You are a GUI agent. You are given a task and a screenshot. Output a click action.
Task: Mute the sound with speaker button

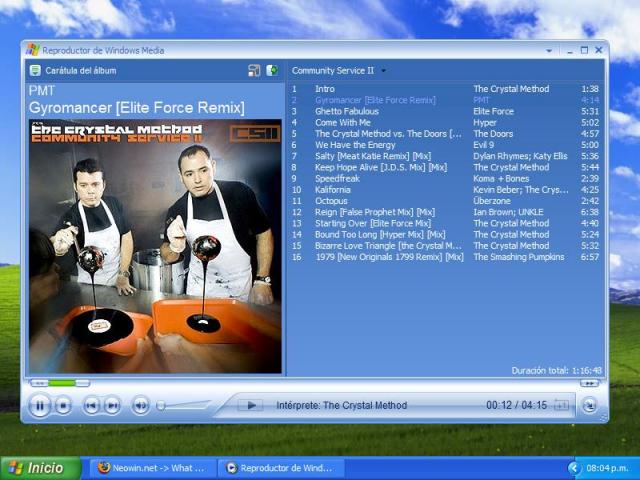(x=140, y=405)
